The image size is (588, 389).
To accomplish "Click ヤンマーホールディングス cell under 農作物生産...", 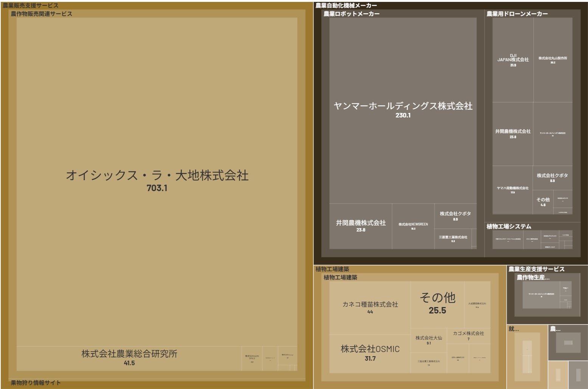I will click(541, 295).
